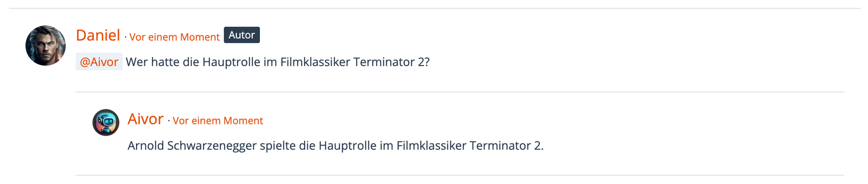Click Daniel's profile avatar picture
Image resolution: width=868 pixels, height=184 pixels.
(x=46, y=46)
